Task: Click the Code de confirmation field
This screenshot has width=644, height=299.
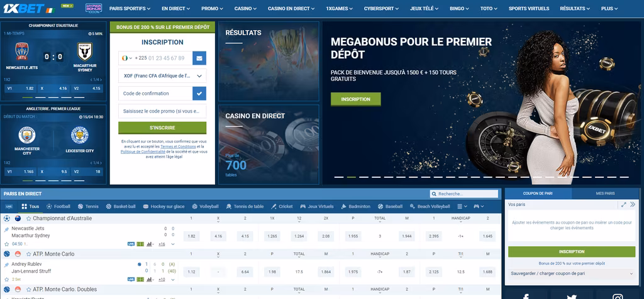Action: click(x=155, y=94)
